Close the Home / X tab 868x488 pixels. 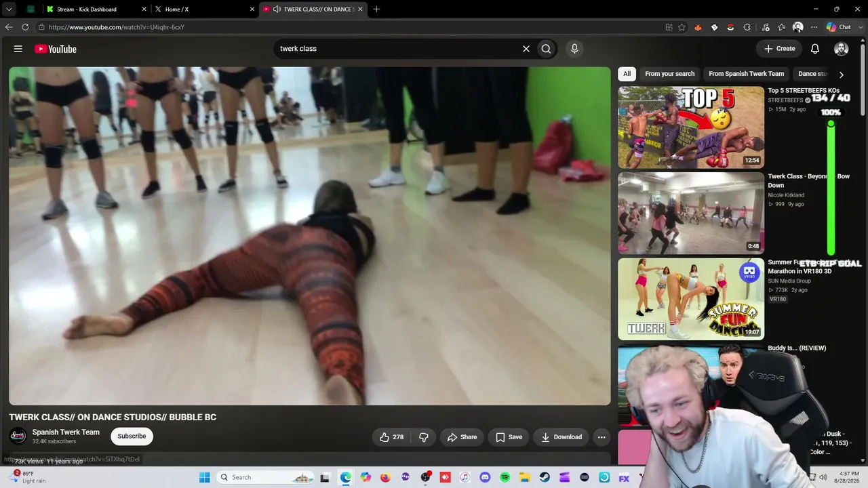252,9
